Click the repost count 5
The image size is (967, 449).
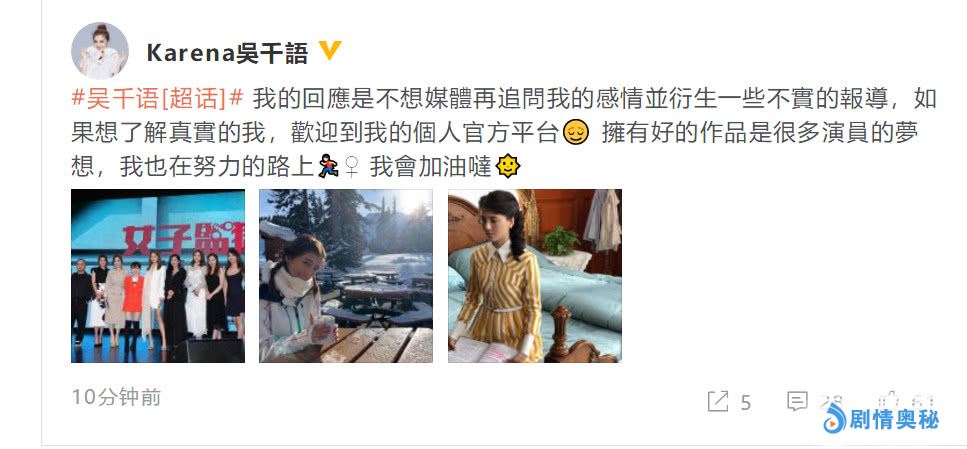(x=746, y=403)
